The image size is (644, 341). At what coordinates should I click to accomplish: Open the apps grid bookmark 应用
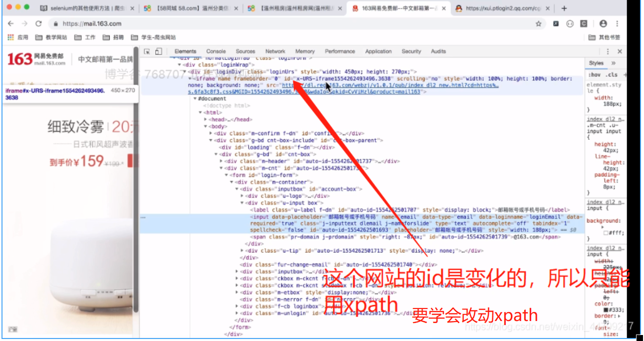tap(18, 37)
